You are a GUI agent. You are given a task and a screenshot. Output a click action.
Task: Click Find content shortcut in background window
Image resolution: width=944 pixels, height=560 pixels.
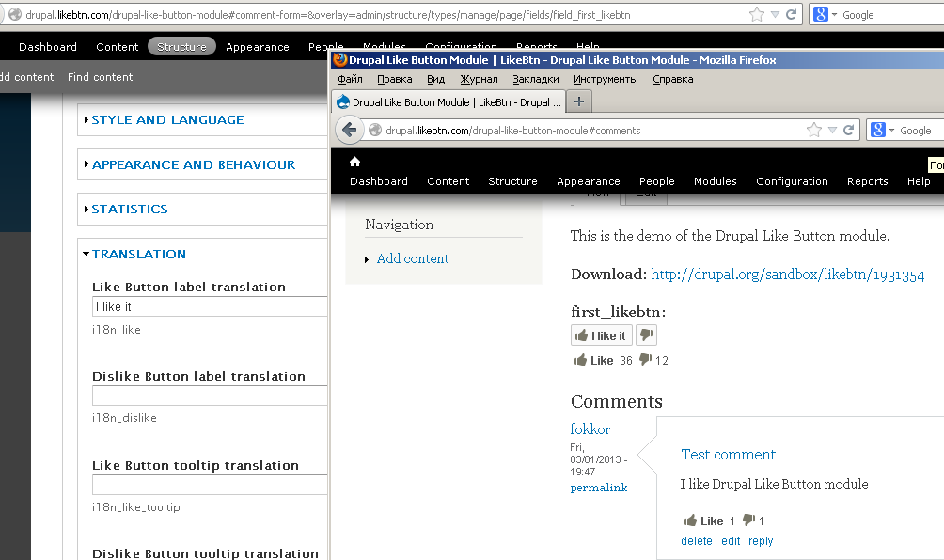point(100,76)
